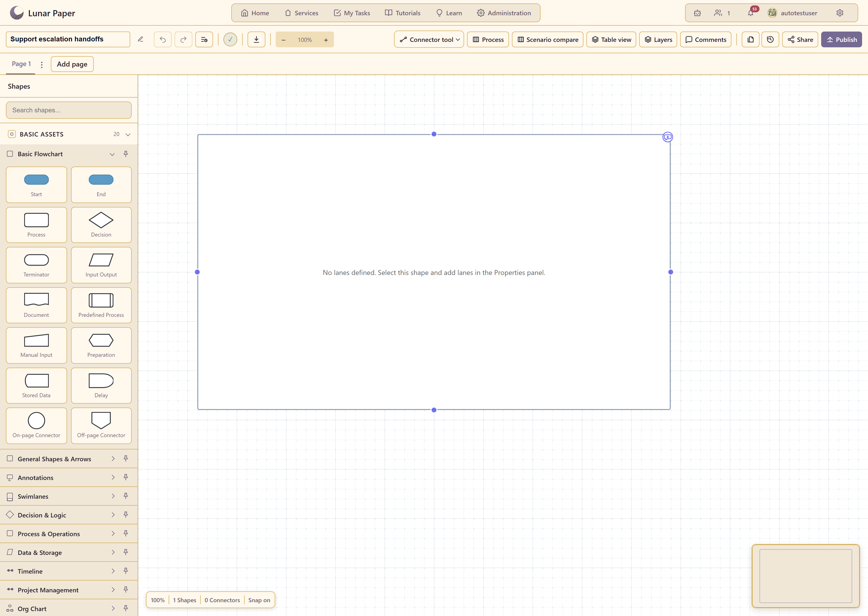Click the Add page button
Viewport: 868px width, 616px height.
(72, 64)
